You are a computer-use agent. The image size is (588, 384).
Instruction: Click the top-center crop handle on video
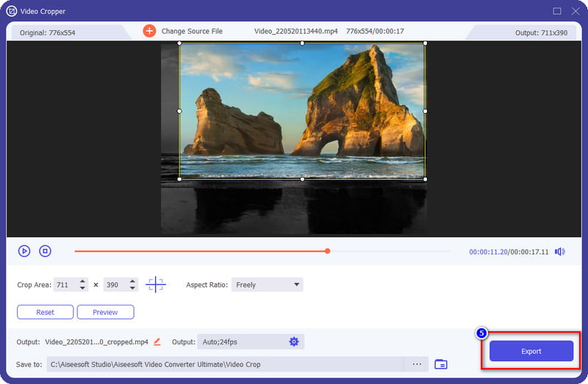point(302,43)
